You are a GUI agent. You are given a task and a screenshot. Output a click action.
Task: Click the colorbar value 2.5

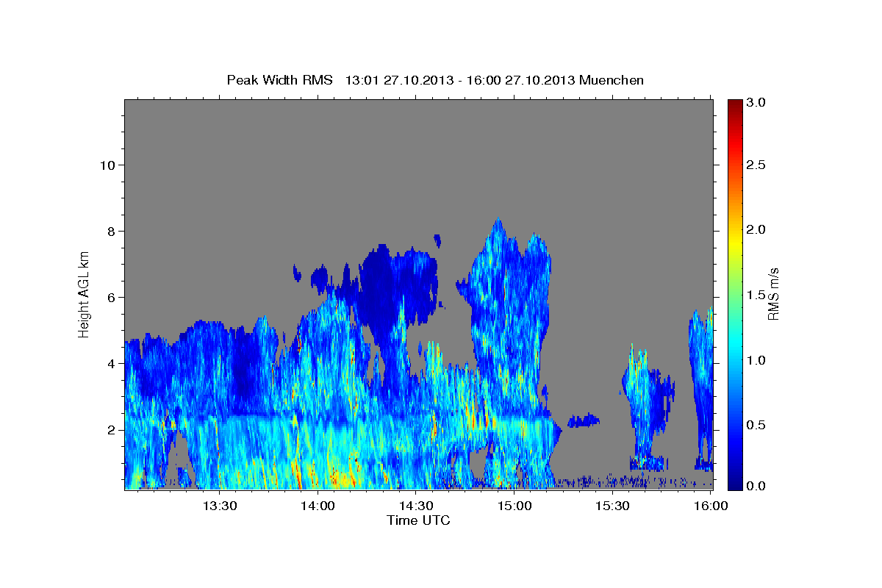tap(755, 165)
